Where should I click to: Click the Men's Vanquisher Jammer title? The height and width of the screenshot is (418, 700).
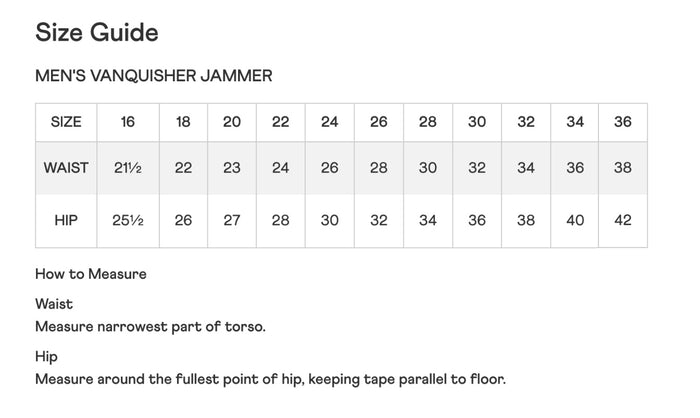154,76
